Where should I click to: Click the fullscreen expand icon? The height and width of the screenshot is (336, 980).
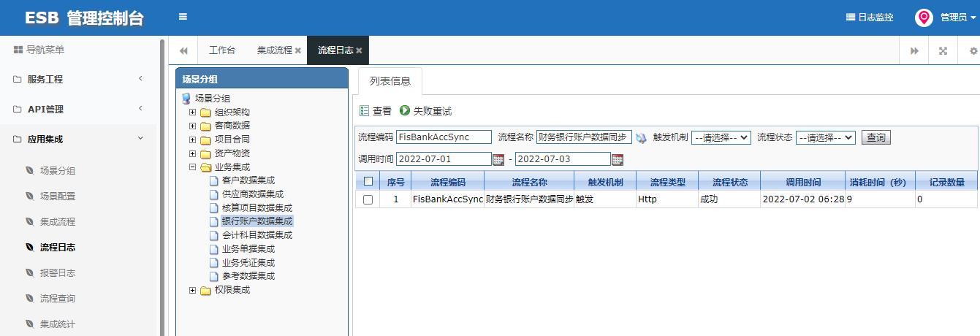943,50
